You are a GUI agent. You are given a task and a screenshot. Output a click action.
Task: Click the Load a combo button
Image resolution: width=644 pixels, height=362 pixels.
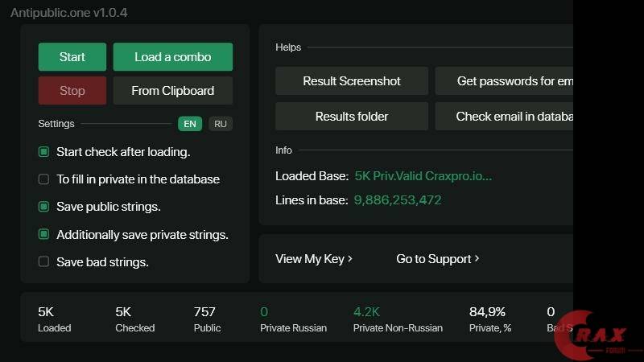(x=173, y=56)
